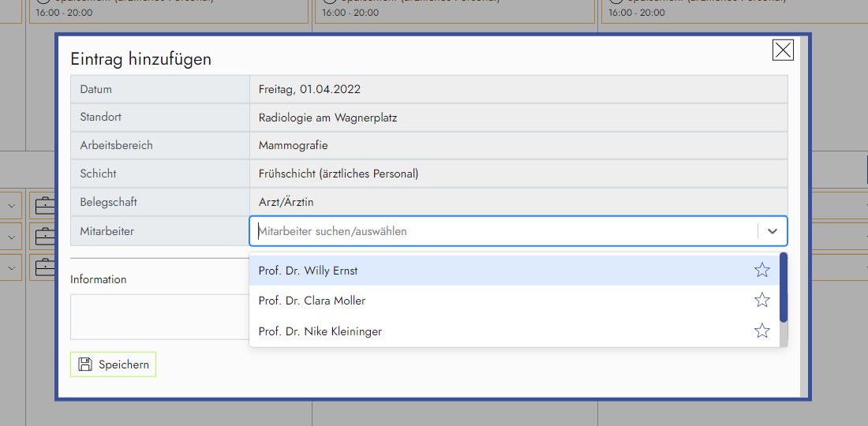This screenshot has height=426, width=868.
Task: Toggle the star for Prof. Dr. Clara Moller
Action: tap(761, 301)
